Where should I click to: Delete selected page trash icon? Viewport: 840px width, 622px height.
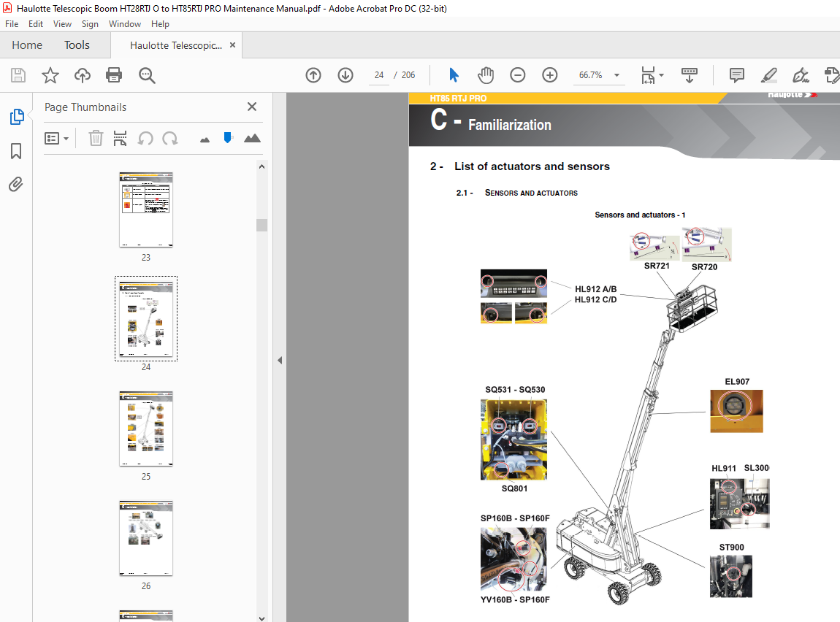coord(96,138)
